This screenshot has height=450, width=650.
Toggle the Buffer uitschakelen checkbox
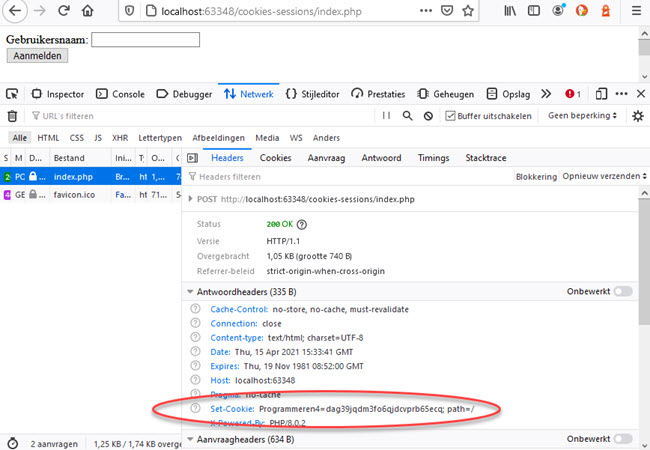coord(450,116)
